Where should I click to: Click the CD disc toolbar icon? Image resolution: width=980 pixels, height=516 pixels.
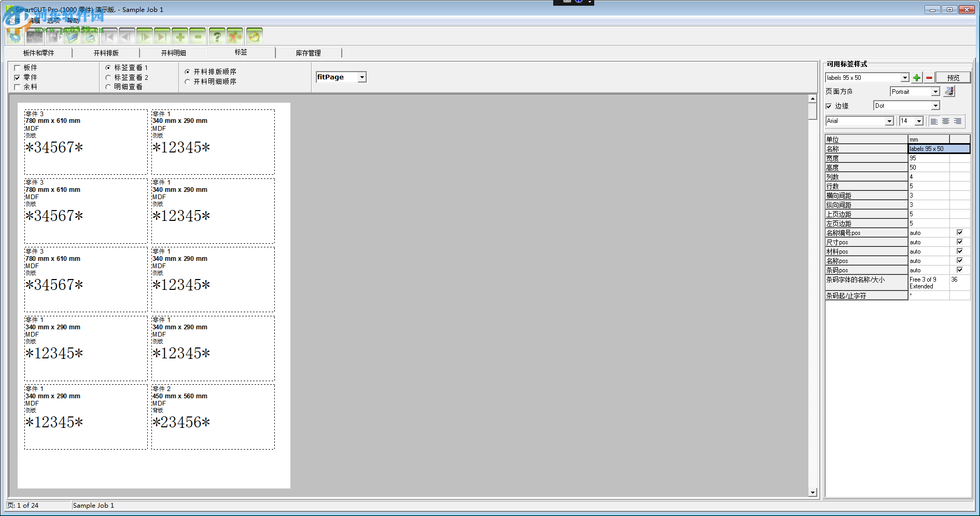pos(254,37)
